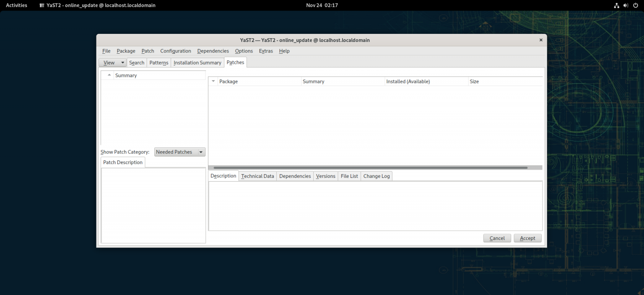Click the Accept button
Image resolution: width=644 pixels, height=295 pixels.
click(527, 238)
